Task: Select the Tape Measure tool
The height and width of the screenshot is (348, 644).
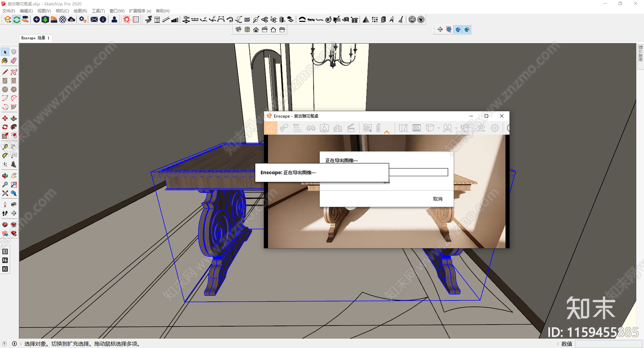Action: (x=5, y=147)
